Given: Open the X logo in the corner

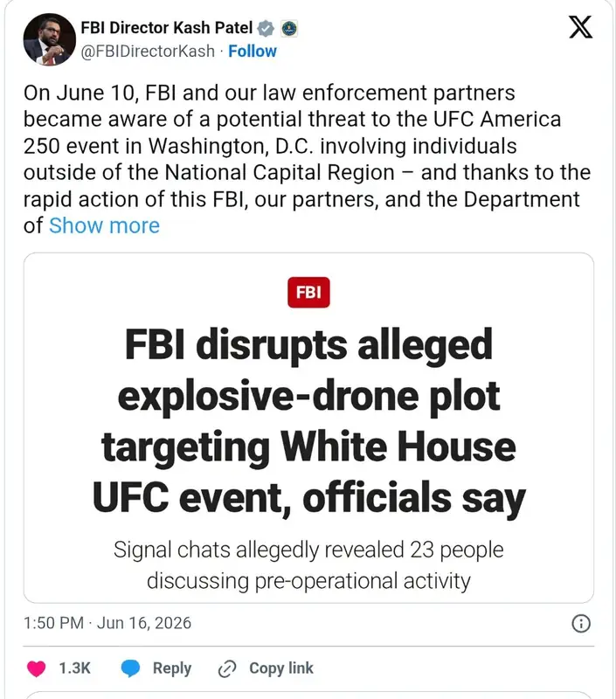Looking at the screenshot, I should 580,27.
